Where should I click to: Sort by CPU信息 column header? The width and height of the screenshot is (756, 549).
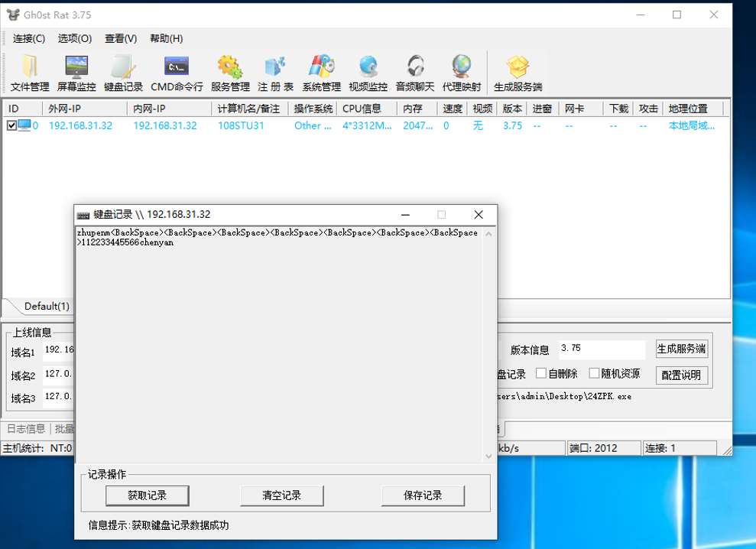[x=367, y=109]
